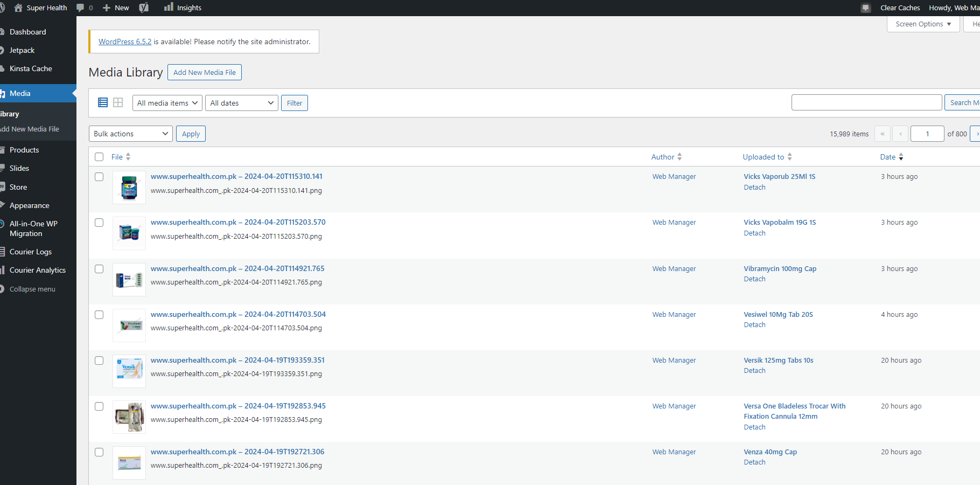Click the Vicks Vapobalm thumbnail image
The image size is (980, 485).
click(x=129, y=233)
